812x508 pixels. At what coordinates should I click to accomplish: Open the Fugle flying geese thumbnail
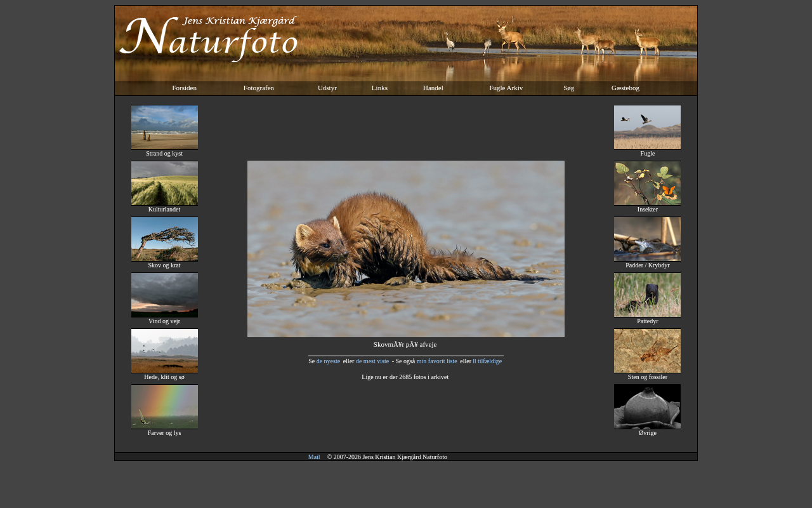click(x=647, y=127)
